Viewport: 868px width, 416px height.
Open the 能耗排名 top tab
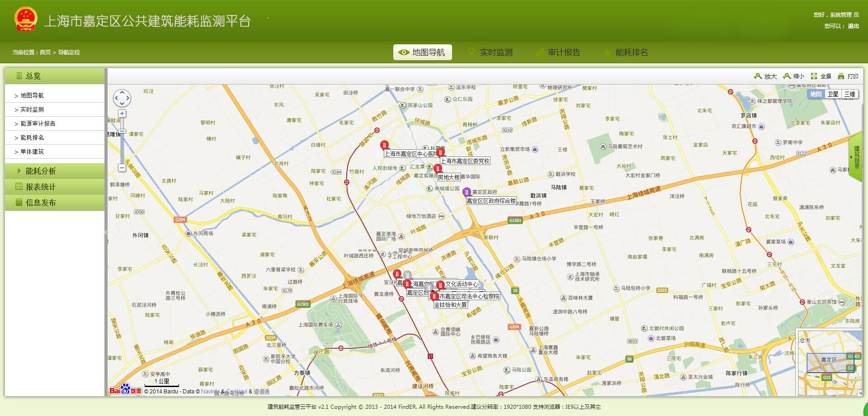[626, 52]
